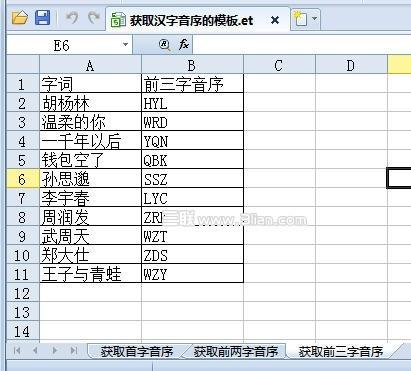Select row 14 header
411x371 pixels.
[x=23, y=331]
